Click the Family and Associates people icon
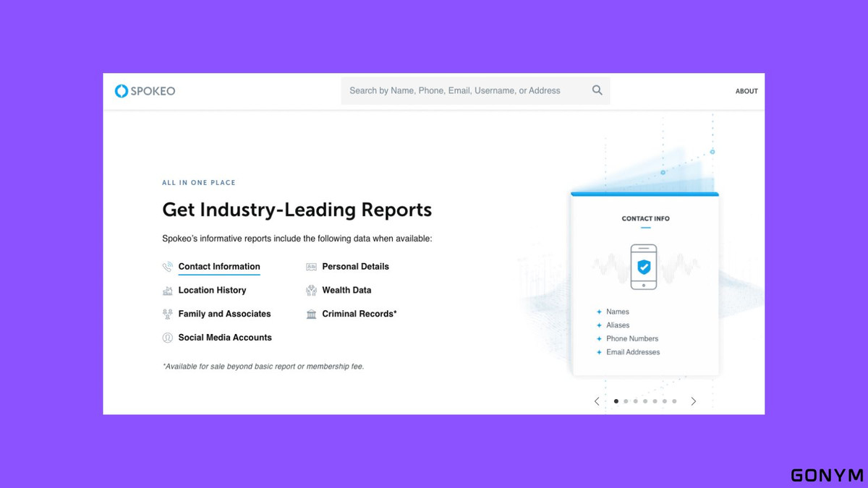Screen dimensions: 868x488 [x=168, y=314]
